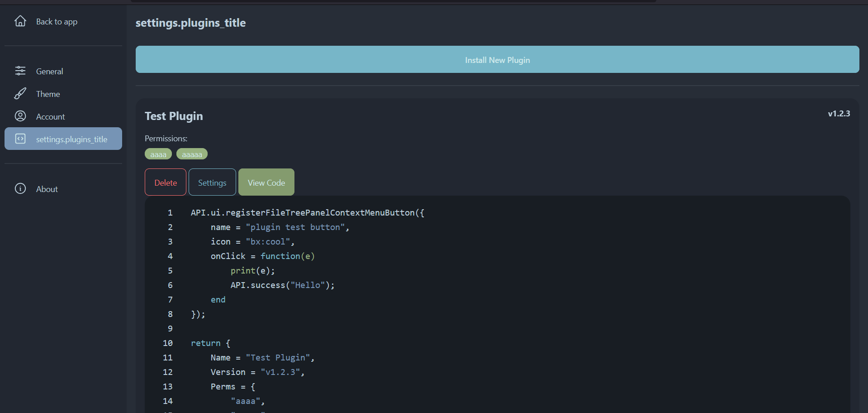Go to the About page label
The height and width of the screenshot is (413, 868).
[47, 189]
